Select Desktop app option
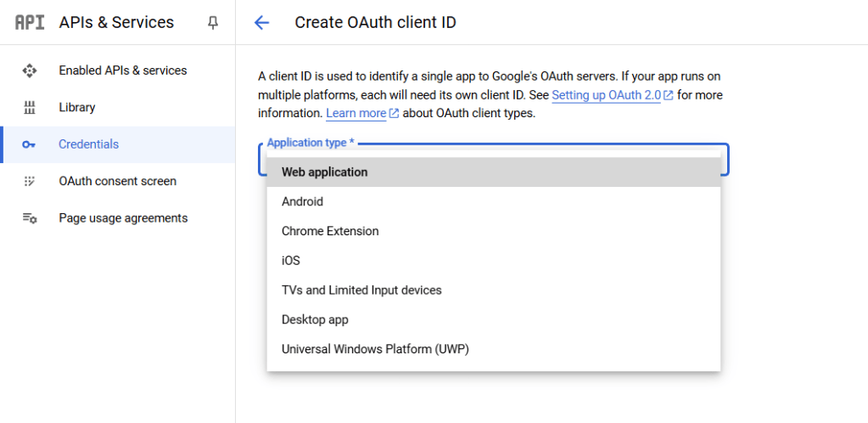 [315, 319]
